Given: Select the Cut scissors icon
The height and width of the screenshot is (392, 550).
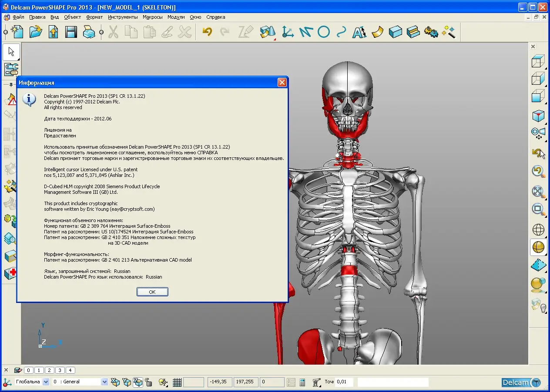Looking at the screenshot, I should 113,32.
